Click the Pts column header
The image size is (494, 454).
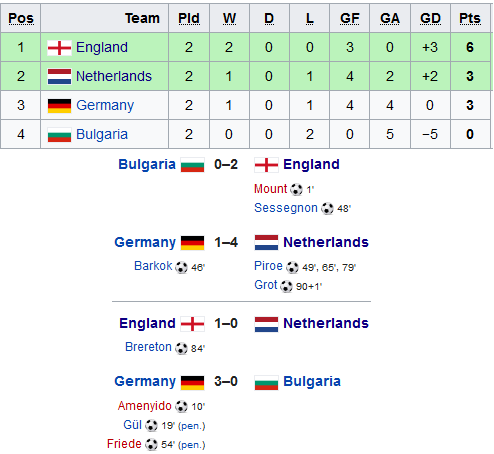tap(470, 18)
